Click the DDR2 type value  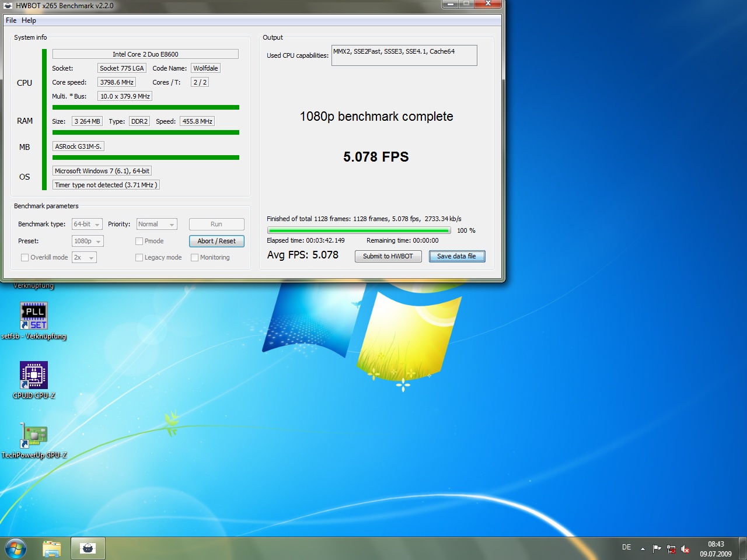point(139,121)
